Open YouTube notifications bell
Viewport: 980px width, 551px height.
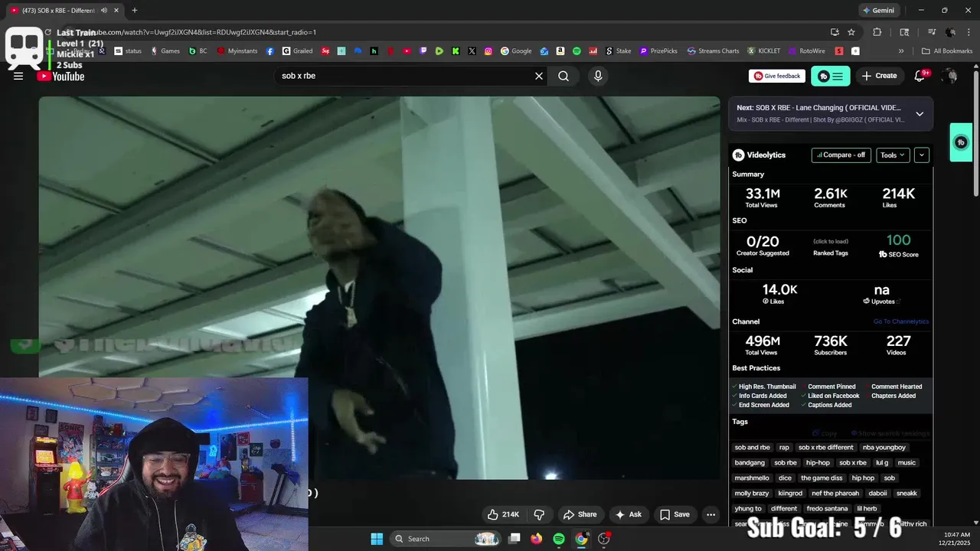pos(920,76)
